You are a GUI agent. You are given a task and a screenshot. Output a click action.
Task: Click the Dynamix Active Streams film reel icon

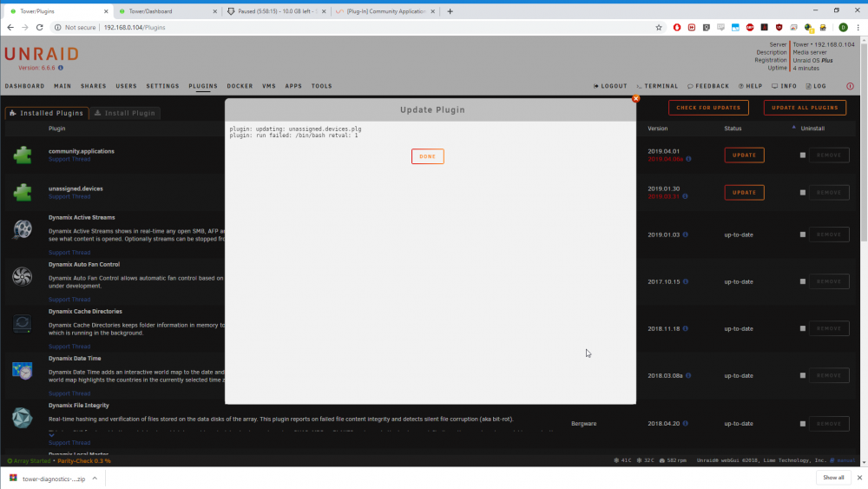(x=23, y=229)
